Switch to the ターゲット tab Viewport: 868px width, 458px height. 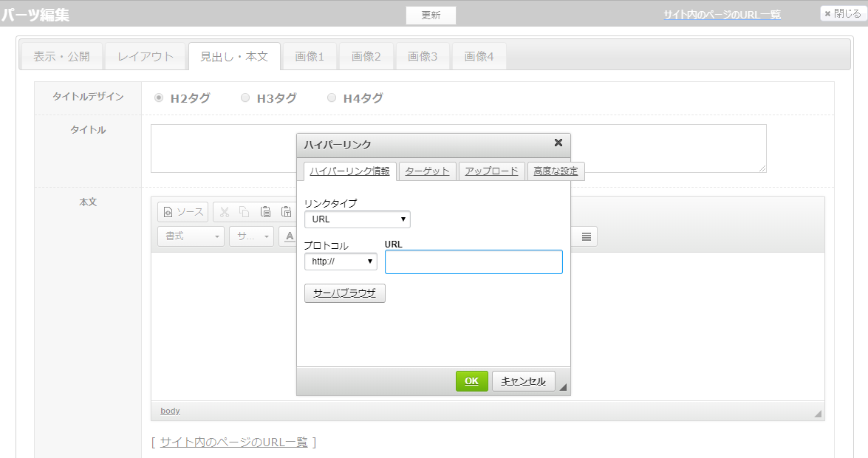click(427, 171)
